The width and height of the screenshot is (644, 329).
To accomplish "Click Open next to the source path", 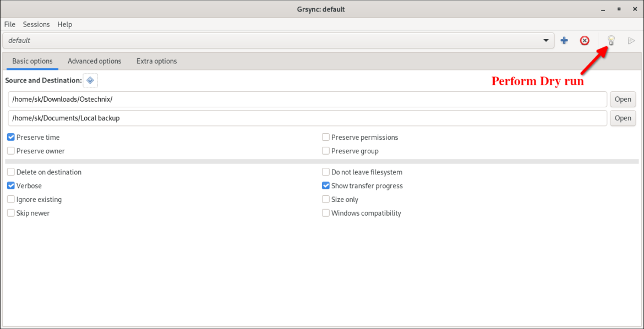I will tap(623, 99).
